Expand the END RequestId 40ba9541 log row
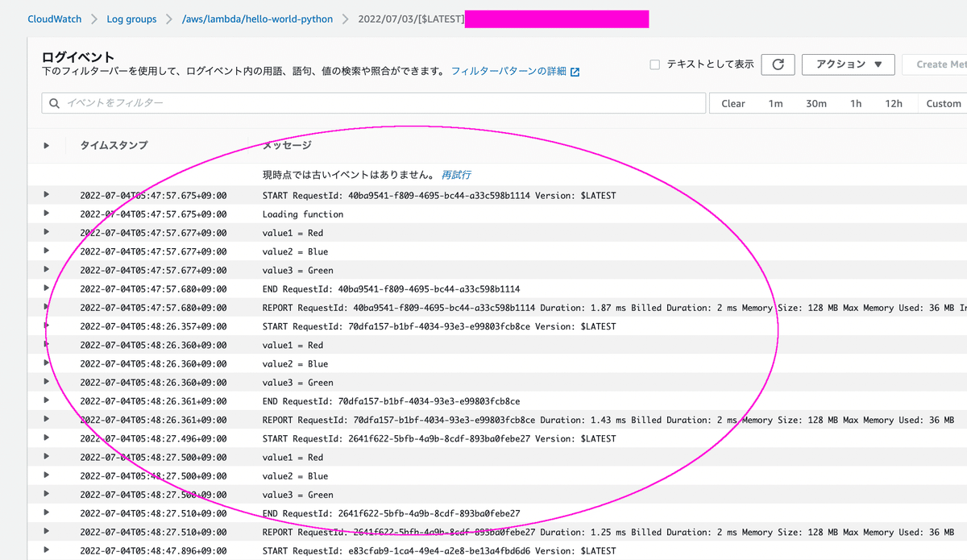Viewport: 967px width, 560px height. point(47,288)
